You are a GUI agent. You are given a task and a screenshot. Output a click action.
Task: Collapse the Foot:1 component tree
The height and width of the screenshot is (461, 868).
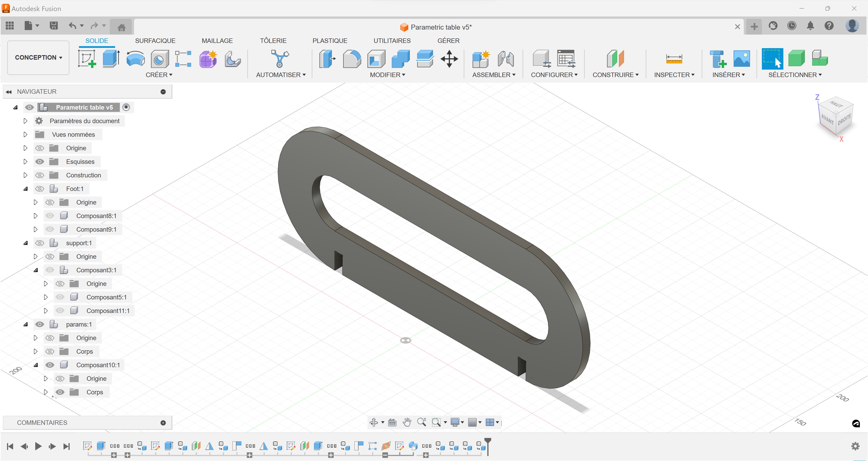click(26, 189)
